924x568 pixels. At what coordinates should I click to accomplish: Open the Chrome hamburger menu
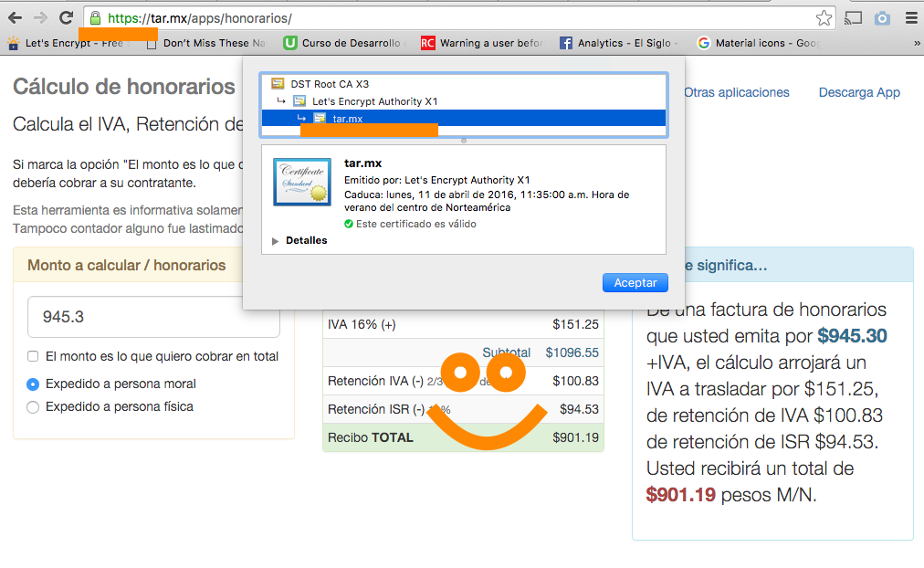pyautogui.click(x=911, y=18)
